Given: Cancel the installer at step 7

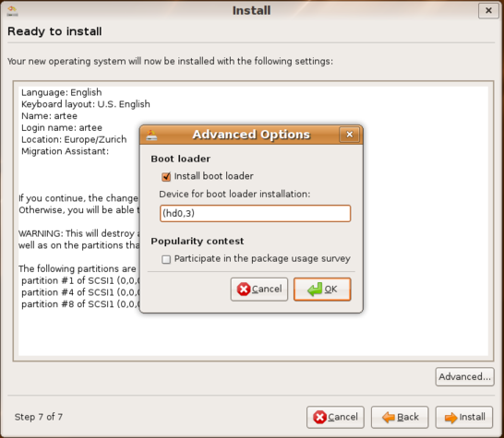Looking at the screenshot, I should click(x=335, y=417).
